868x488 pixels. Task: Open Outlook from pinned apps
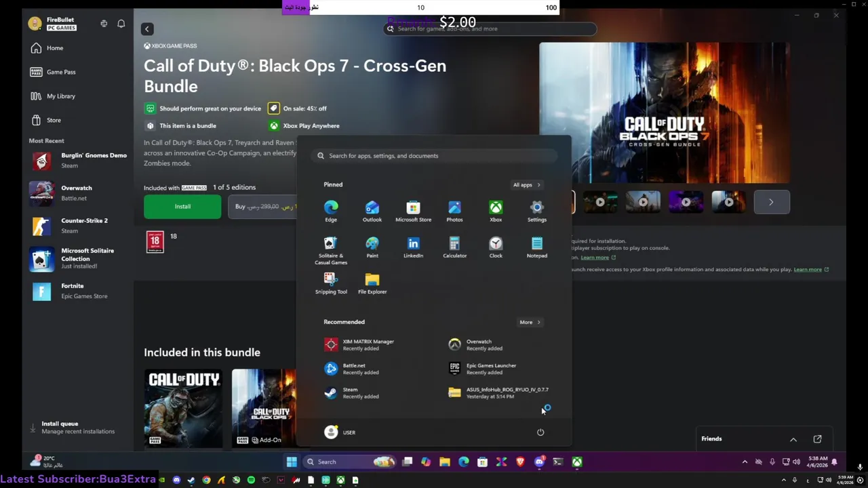[x=372, y=211]
